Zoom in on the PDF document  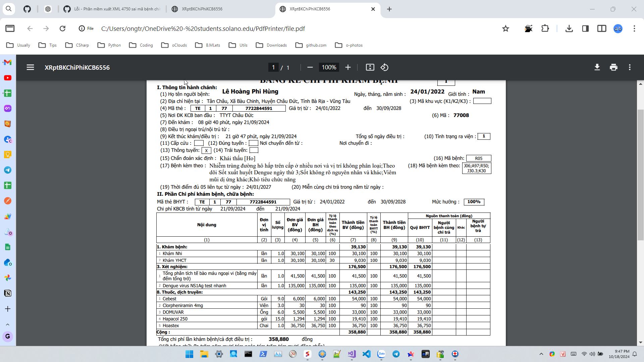click(x=348, y=67)
